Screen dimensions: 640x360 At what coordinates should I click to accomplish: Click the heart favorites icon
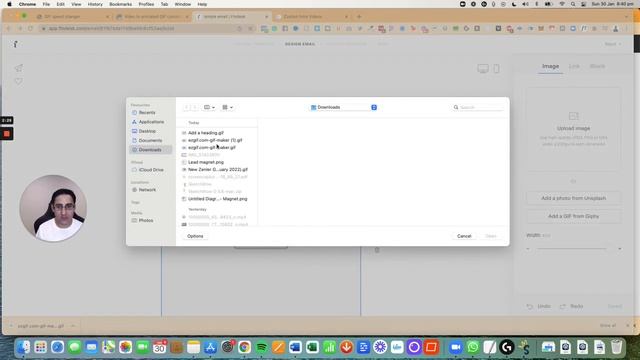tap(19, 81)
